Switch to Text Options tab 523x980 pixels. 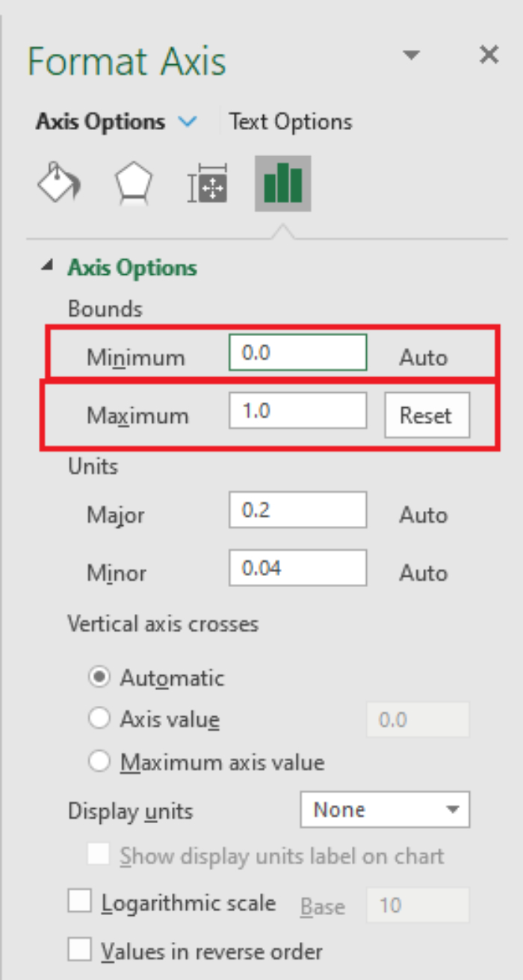pos(290,122)
